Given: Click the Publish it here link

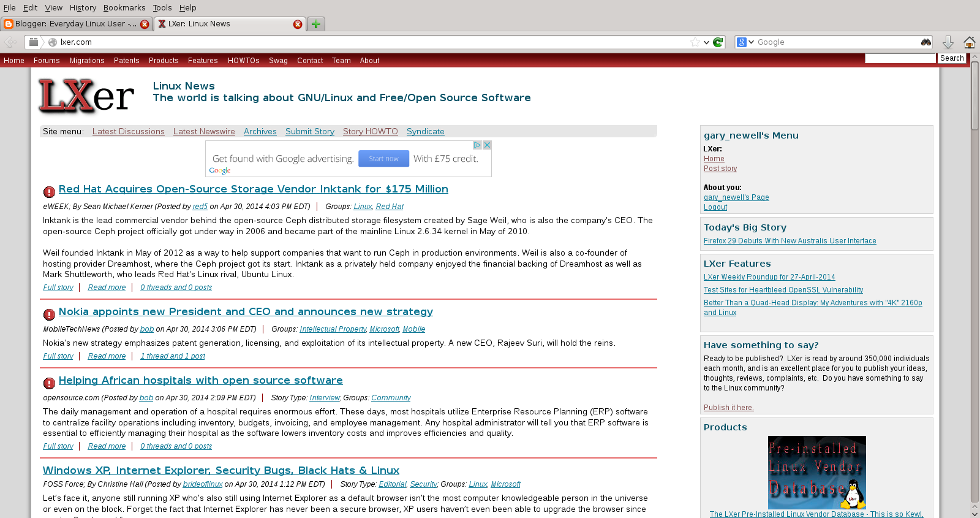Looking at the screenshot, I should pyautogui.click(x=729, y=408).
